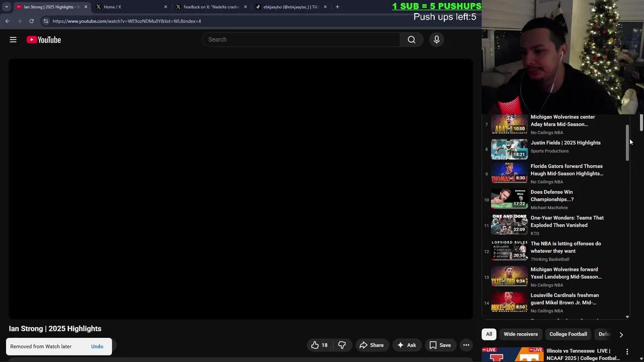644x362 pixels.
Task: Click Sports Productions channel name
Action: (549, 151)
